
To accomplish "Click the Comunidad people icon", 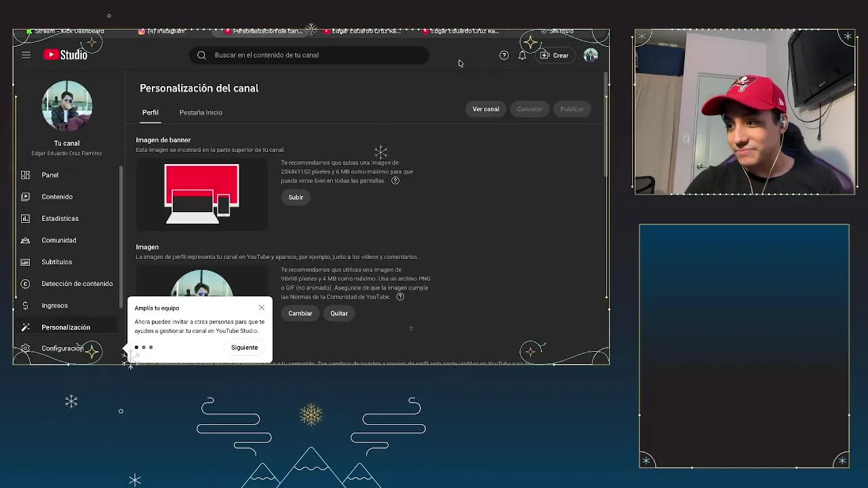I will point(25,240).
